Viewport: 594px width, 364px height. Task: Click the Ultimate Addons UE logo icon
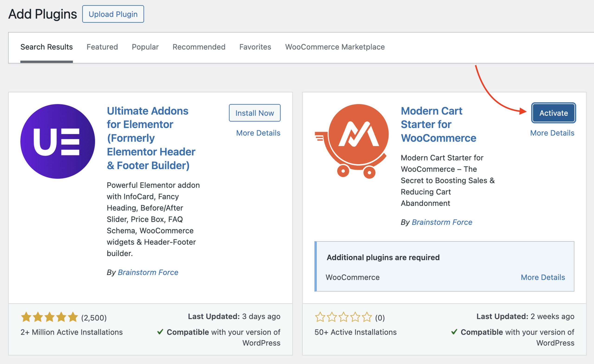[58, 141]
